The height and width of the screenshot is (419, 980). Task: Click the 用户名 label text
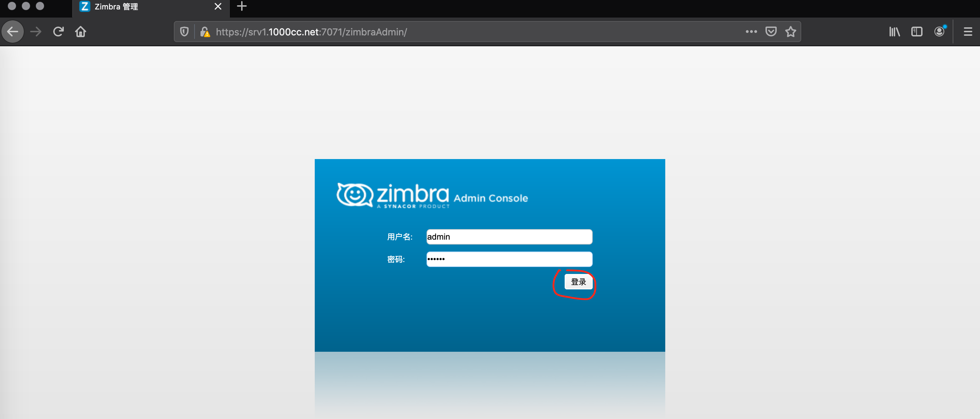coord(400,237)
